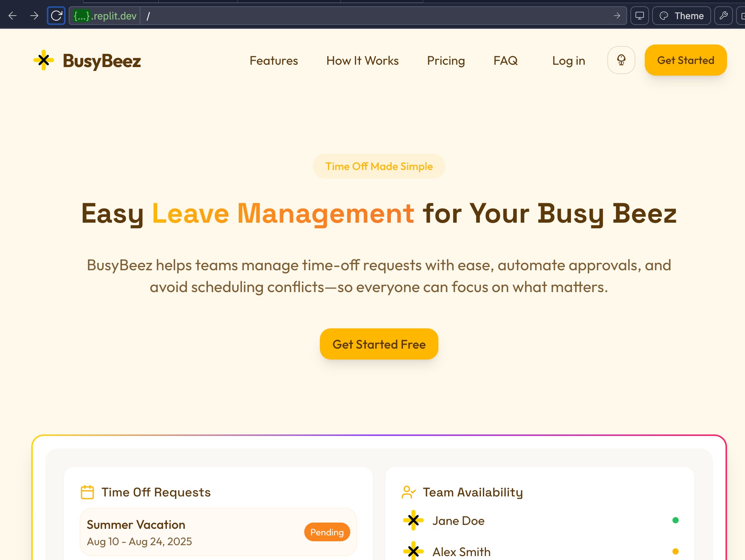This screenshot has width=745, height=560.
Task: Open the Features nav link
Action: [273, 61]
